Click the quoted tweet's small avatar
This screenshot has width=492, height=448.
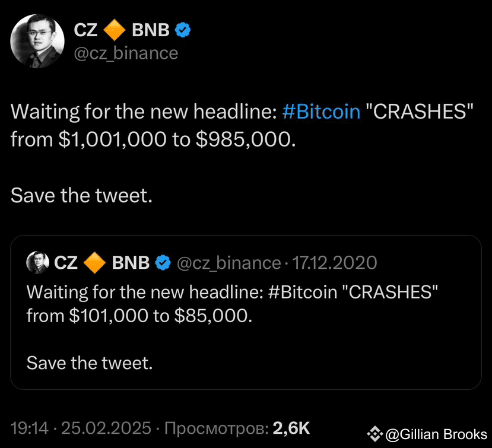[37, 262]
